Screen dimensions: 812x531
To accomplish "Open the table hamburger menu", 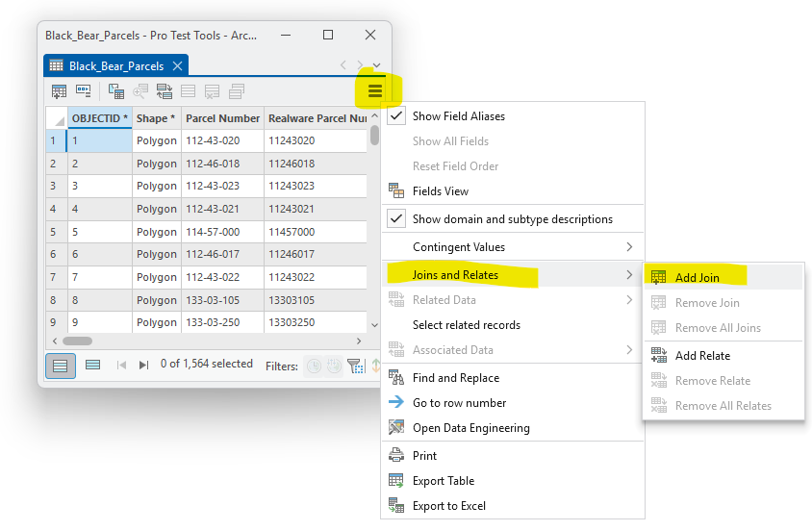I will (375, 91).
